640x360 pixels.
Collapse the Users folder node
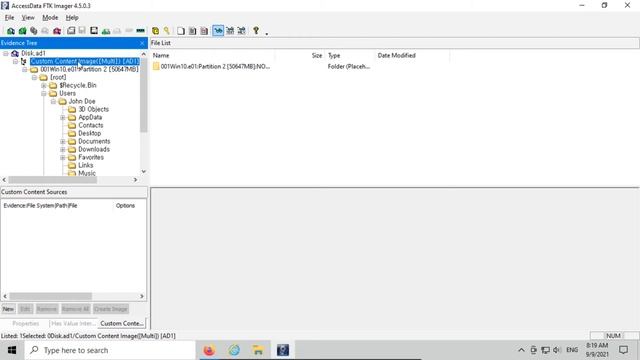pos(44,93)
